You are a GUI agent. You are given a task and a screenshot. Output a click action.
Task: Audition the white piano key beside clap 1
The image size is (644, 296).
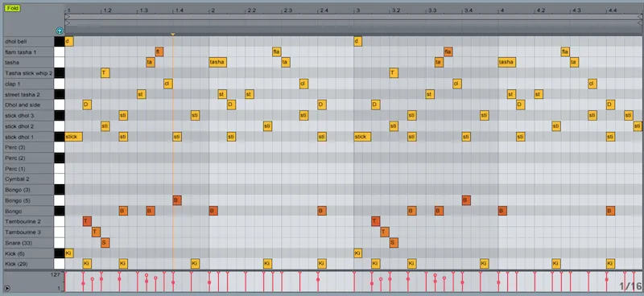tap(59, 84)
